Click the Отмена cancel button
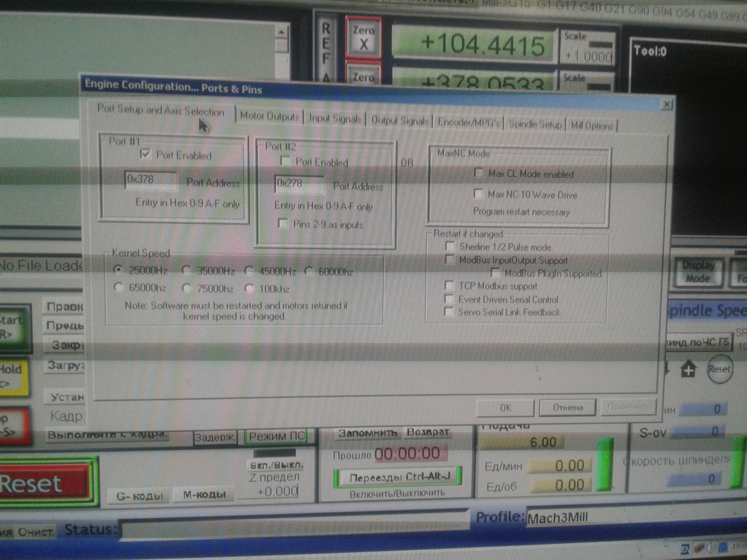This screenshot has height=560, width=747. (x=568, y=408)
